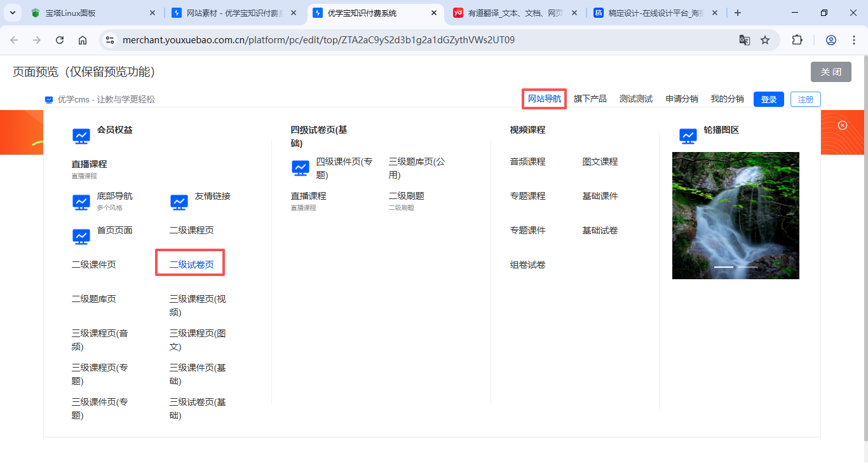Click the 四级课件页(专题) monitor icon
Image resolution: width=868 pixels, height=463 pixels.
301,167
